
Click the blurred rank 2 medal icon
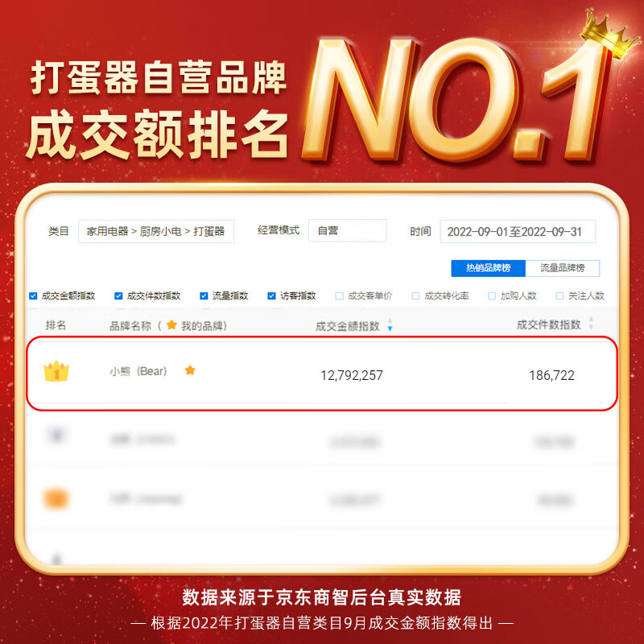(56, 435)
